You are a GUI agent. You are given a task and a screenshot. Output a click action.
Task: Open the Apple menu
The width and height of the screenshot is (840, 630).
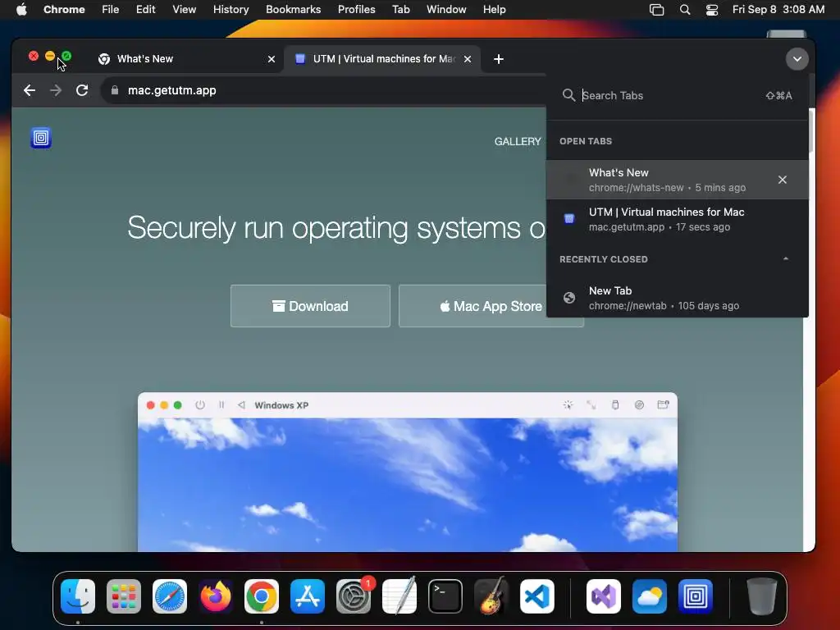[21, 10]
